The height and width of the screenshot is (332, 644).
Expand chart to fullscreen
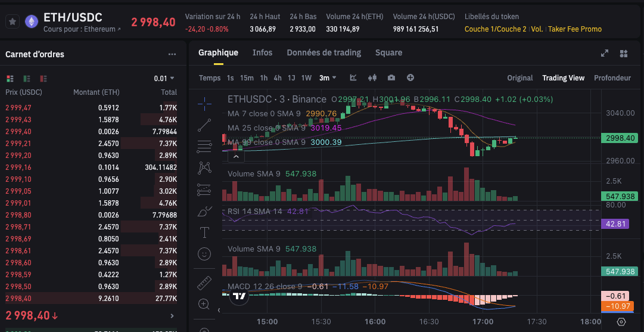[605, 54]
